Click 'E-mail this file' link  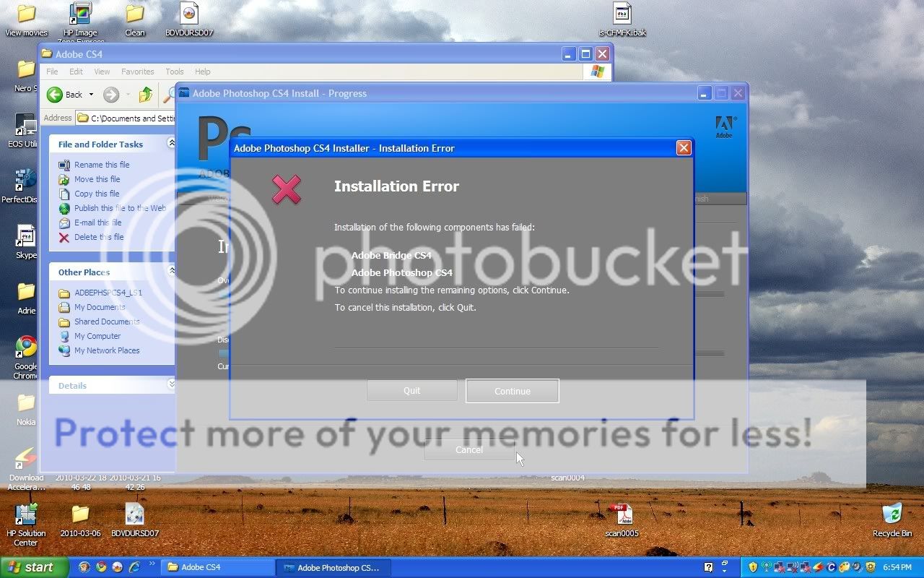pos(98,223)
